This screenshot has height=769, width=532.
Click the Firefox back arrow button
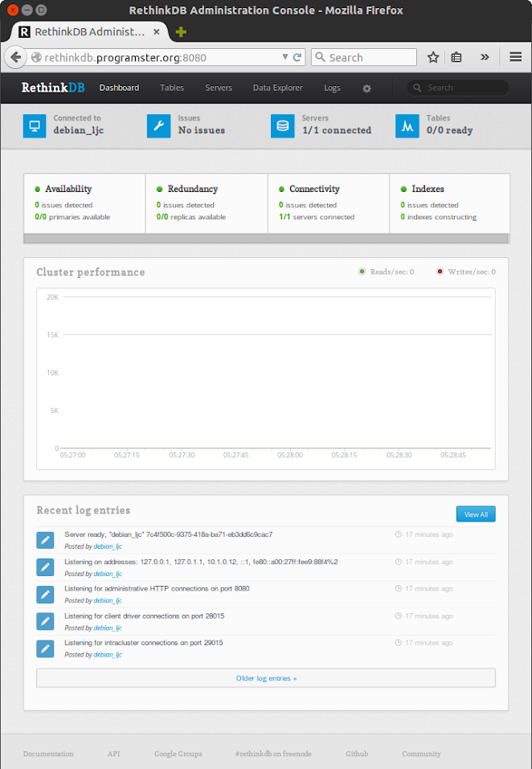15,57
